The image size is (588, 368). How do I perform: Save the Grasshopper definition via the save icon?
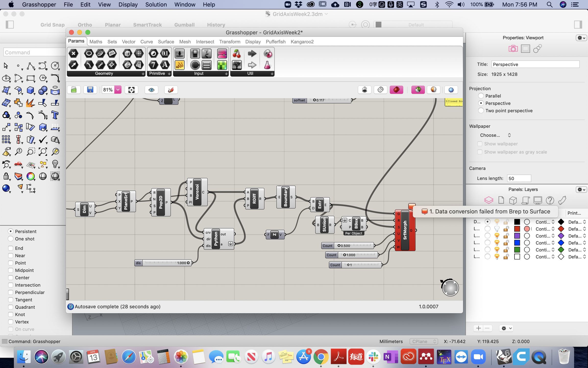[90, 90]
